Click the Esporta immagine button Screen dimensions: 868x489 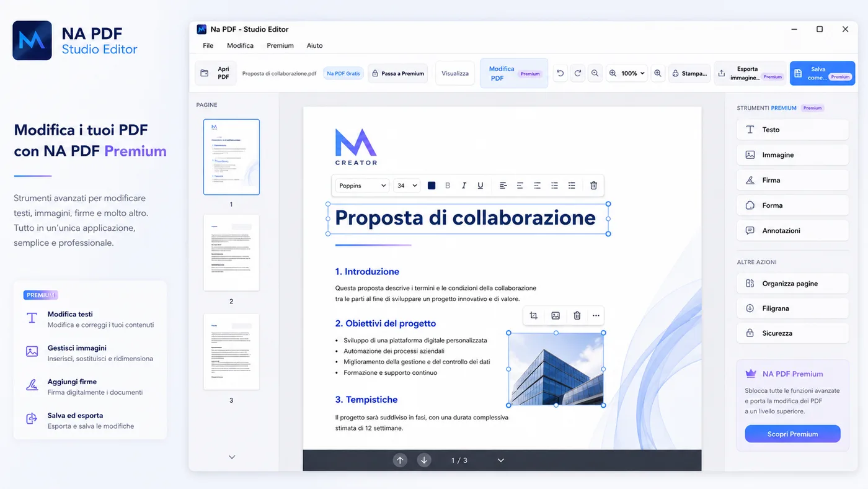750,73
